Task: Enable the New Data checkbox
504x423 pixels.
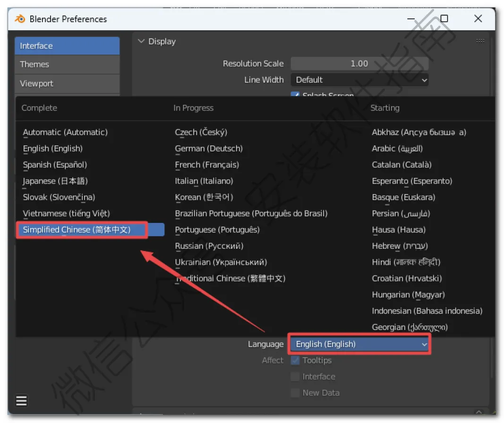Action: (x=295, y=393)
